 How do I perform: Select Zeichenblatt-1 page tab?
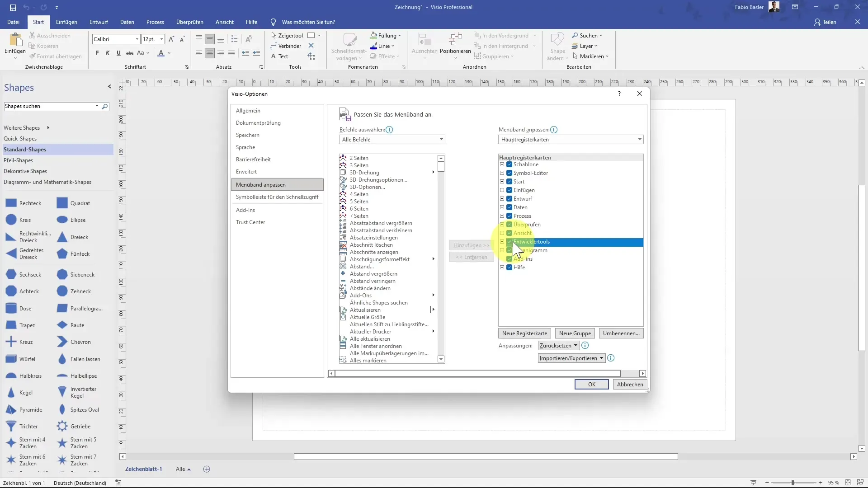[x=143, y=469]
